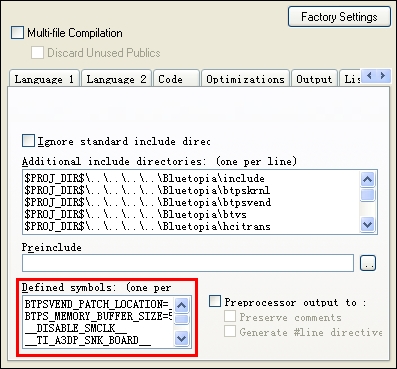Click up arrow of defined symbols scrollbar

pos(182,305)
